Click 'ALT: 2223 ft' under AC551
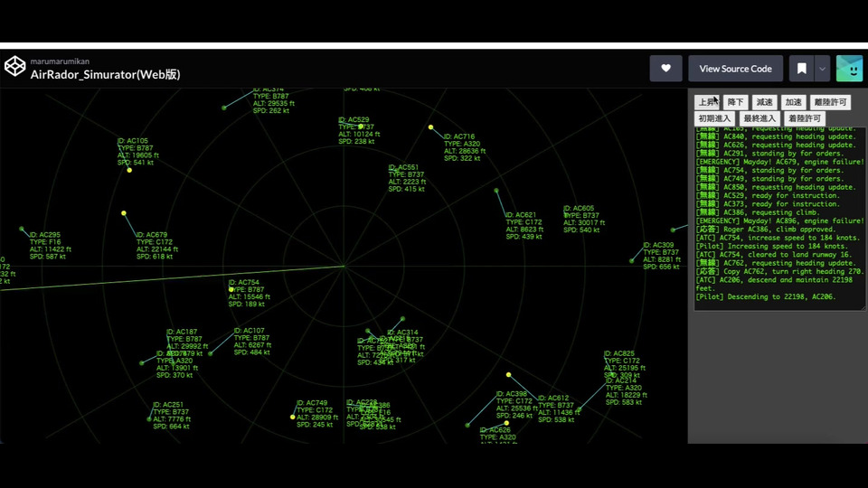Viewport: 868px width, 488px height. [x=408, y=182]
